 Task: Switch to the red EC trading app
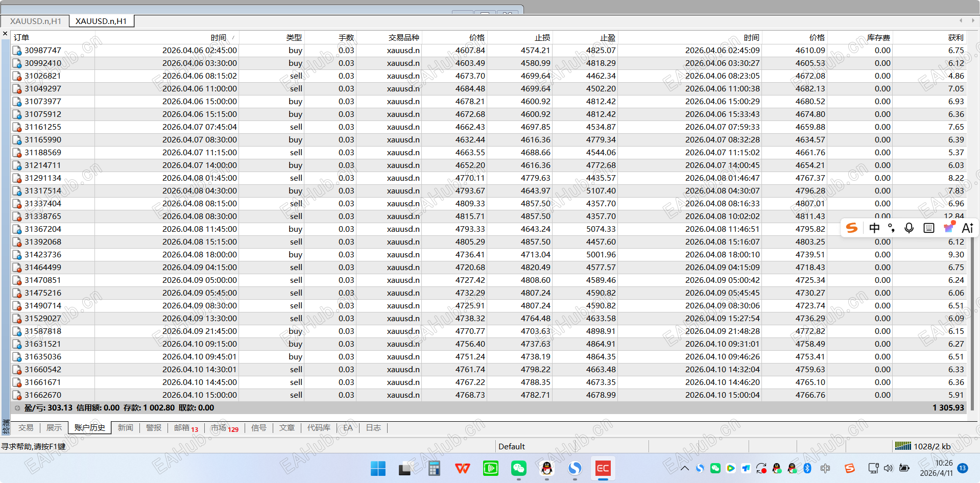click(603, 468)
